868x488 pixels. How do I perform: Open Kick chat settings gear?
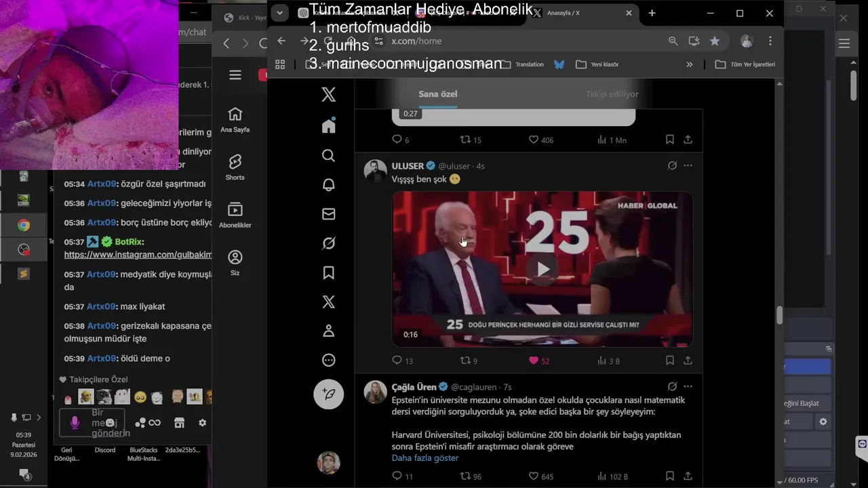(202, 423)
